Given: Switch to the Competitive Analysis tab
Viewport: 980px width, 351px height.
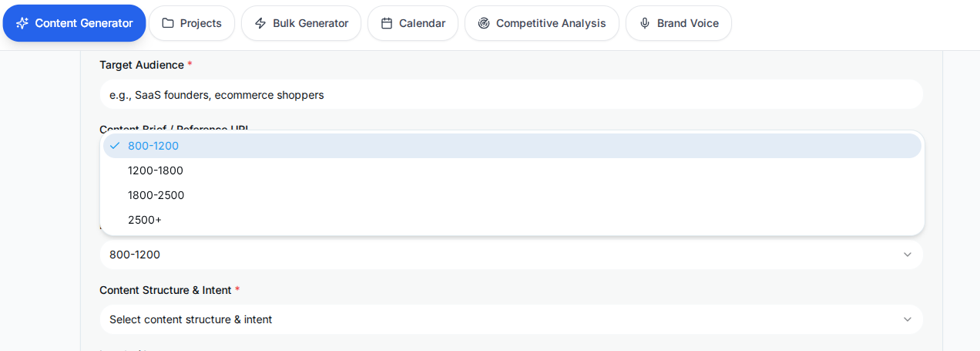Looking at the screenshot, I should point(542,23).
